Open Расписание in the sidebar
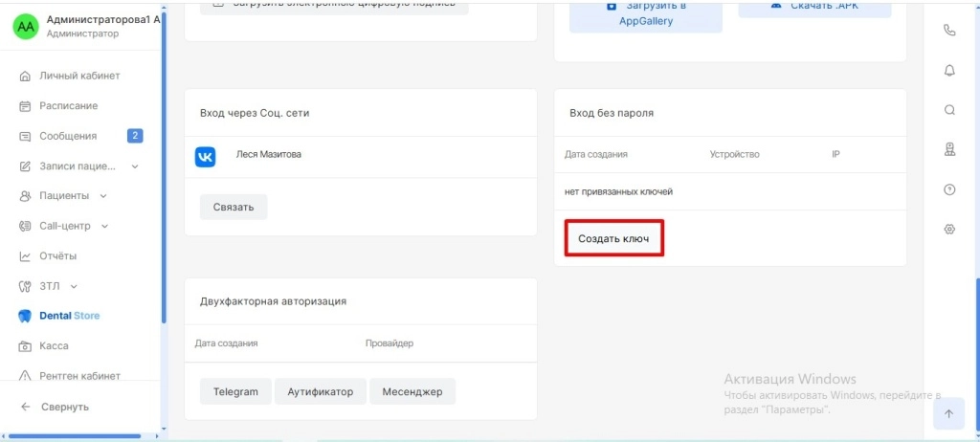Screen dimensions: 980x442 68,106
